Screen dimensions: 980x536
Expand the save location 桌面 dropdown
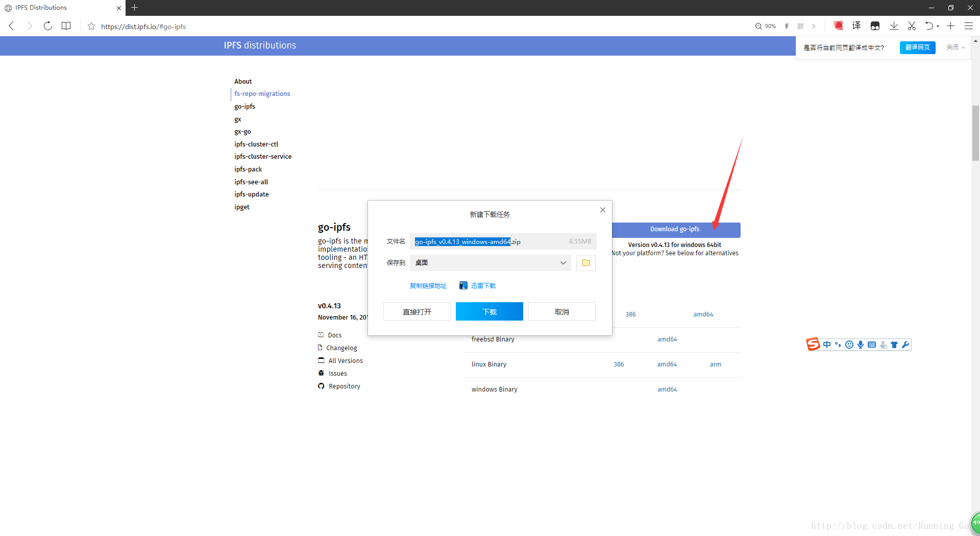pyautogui.click(x=563, y=263)
